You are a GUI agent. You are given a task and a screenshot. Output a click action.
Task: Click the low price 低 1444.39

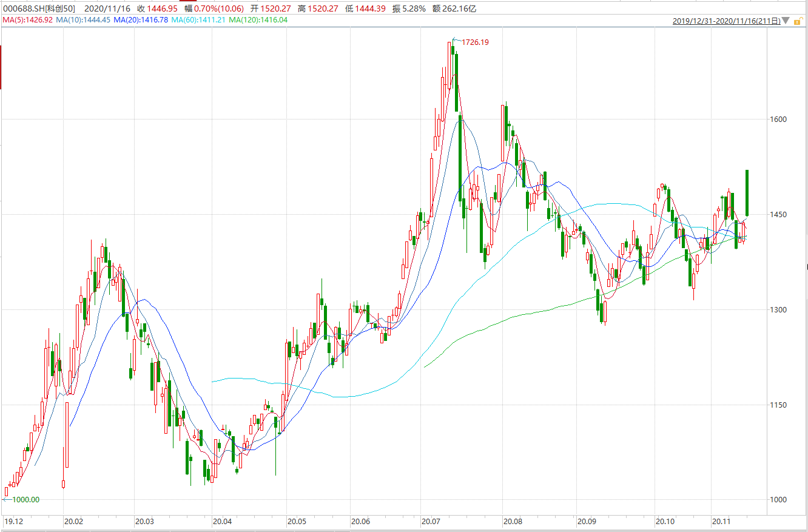coord(365,8)
